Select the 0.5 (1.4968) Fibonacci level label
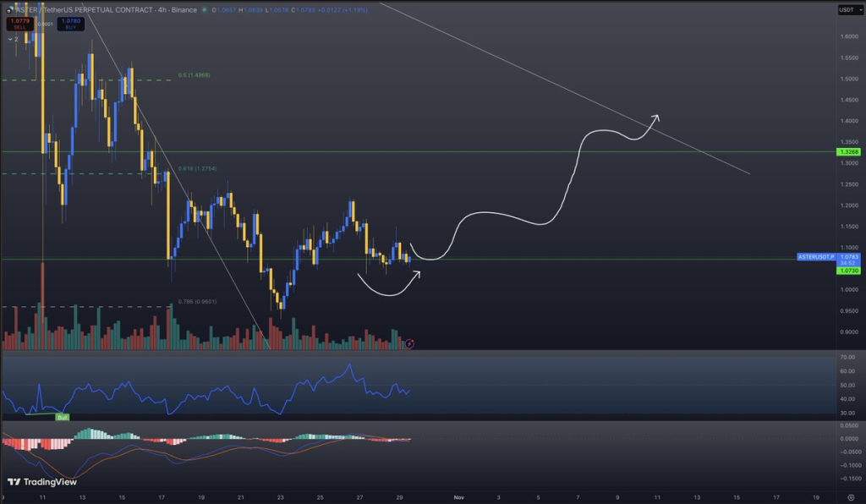 [x=194, y=75]
